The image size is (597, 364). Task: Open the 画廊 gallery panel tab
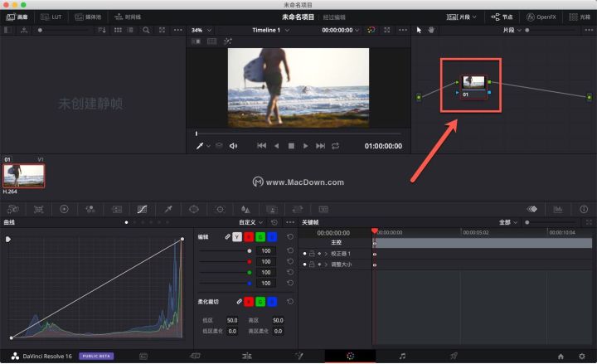[x=17, y=17]
